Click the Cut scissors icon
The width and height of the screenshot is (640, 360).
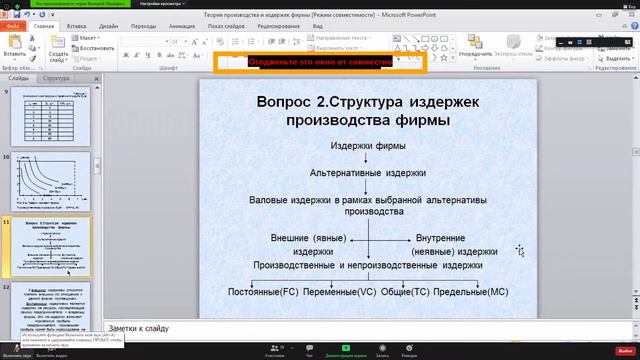[x=32, y=38]
